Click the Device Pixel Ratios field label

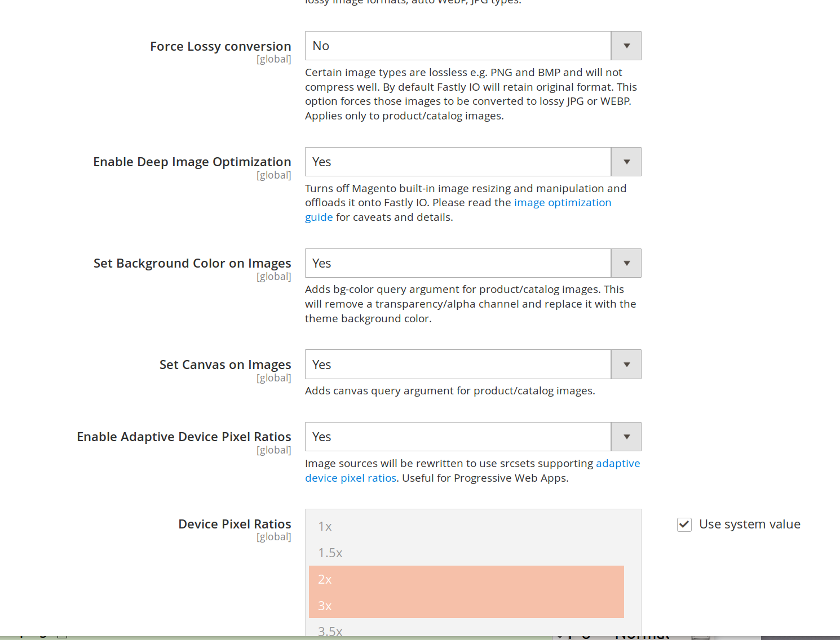pos(235,525)
